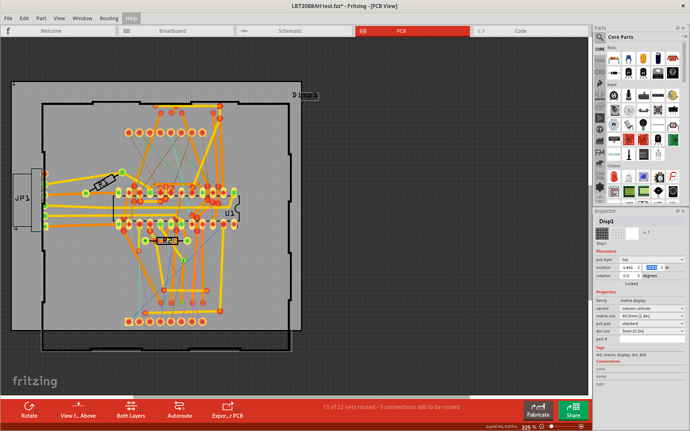
Task: Pick the green breakout board part
Action: click(x=672, y=140)
